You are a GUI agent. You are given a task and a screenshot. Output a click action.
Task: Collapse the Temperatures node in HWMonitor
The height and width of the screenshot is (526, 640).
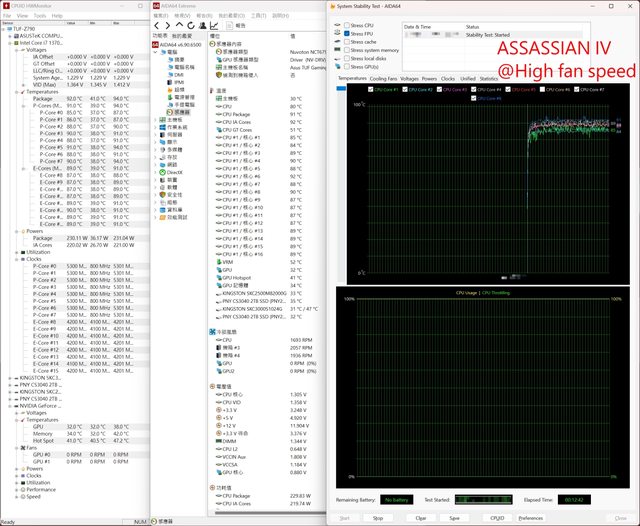tap(17, 91)
